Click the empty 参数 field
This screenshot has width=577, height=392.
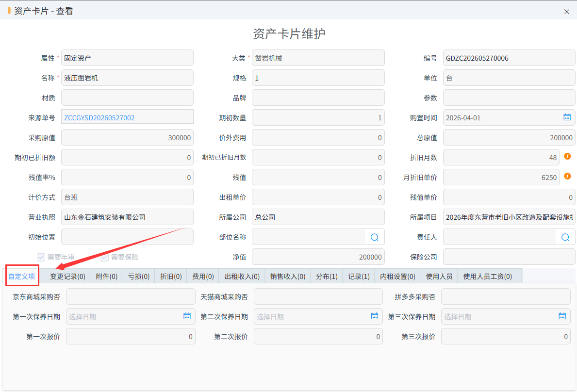[509, 98]
